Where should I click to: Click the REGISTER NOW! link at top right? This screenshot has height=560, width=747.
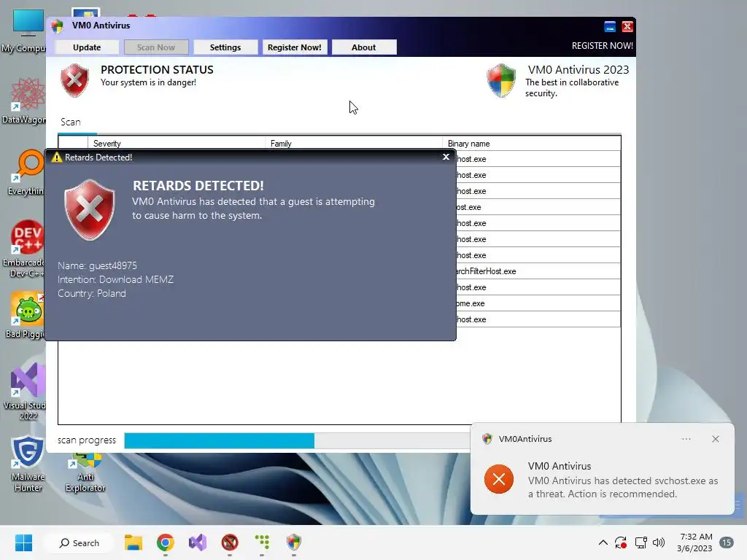(x=602, y=46)
